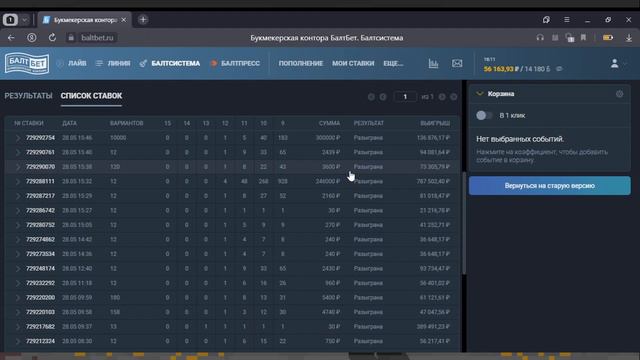Click the site lock icon

coord(71,38)
